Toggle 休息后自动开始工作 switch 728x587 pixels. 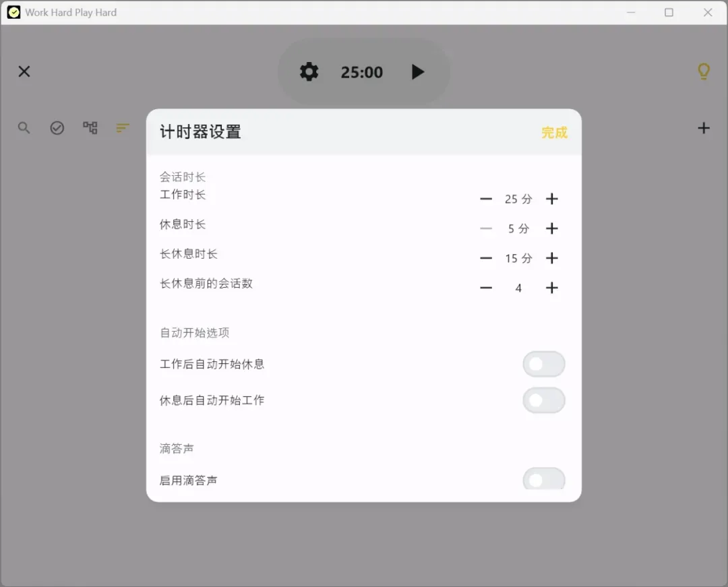click(544, 400)
